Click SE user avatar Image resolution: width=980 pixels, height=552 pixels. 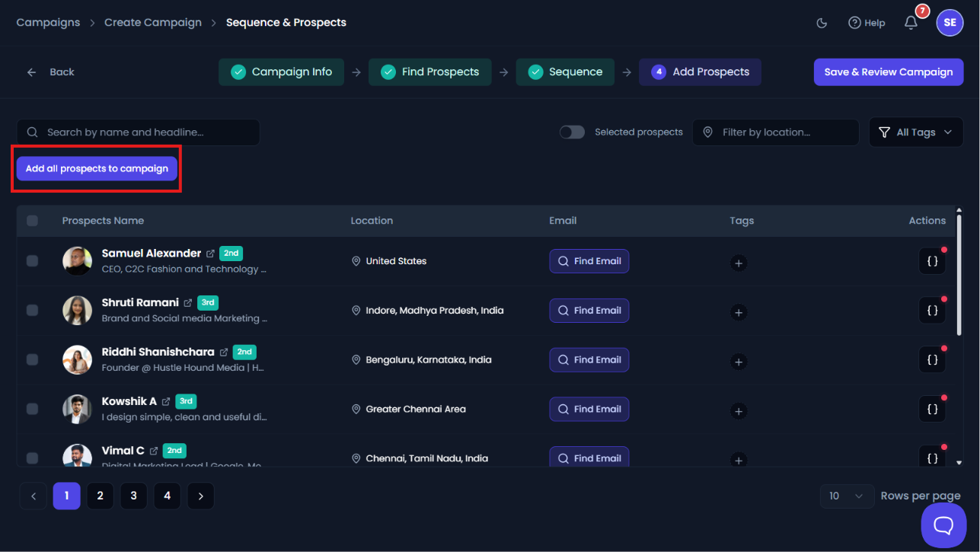(x=950, y=23)
